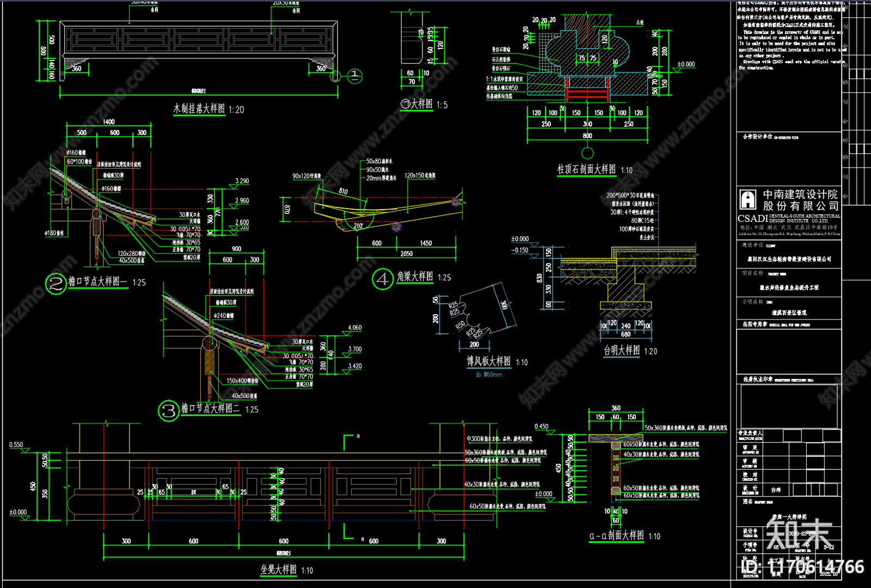Image resolution: width=871 pixels, height=588 pixels.
Task: Select the 2050 dimension under corner beam
Action: (406, 254)
